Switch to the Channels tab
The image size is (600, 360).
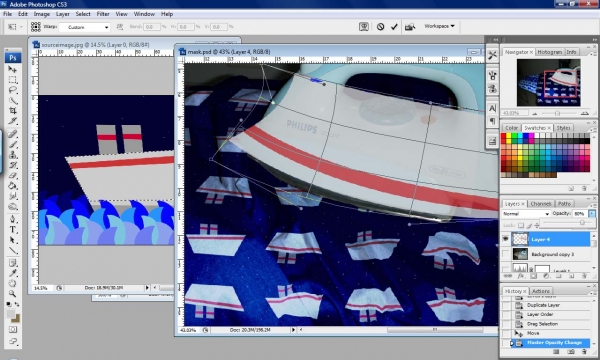(541, 204)
